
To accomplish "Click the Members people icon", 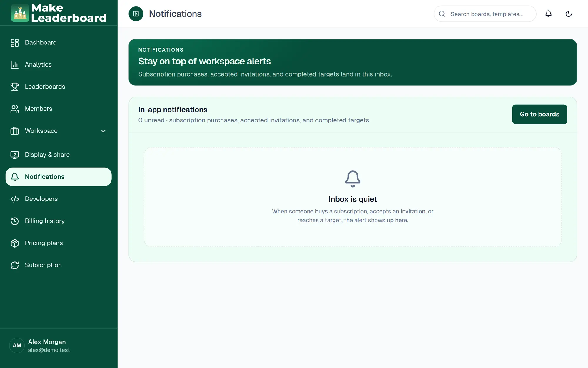I will [15, 109].
